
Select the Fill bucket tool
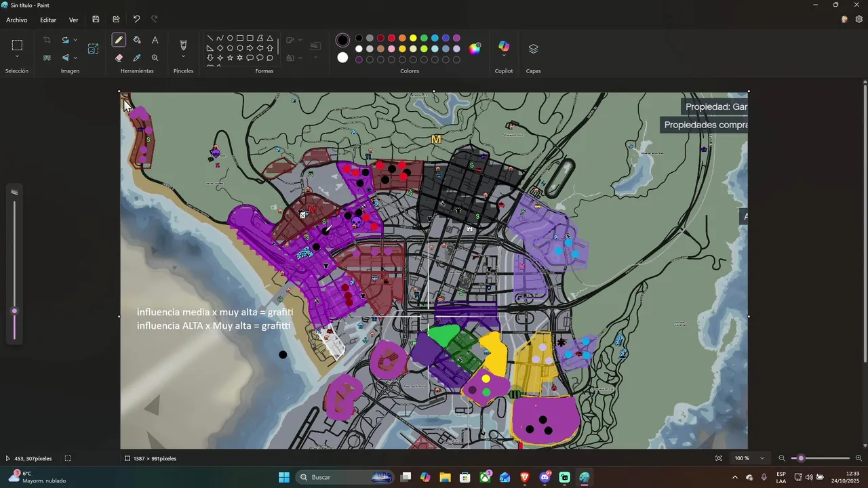pyautogui.click(x=137, y=41)
